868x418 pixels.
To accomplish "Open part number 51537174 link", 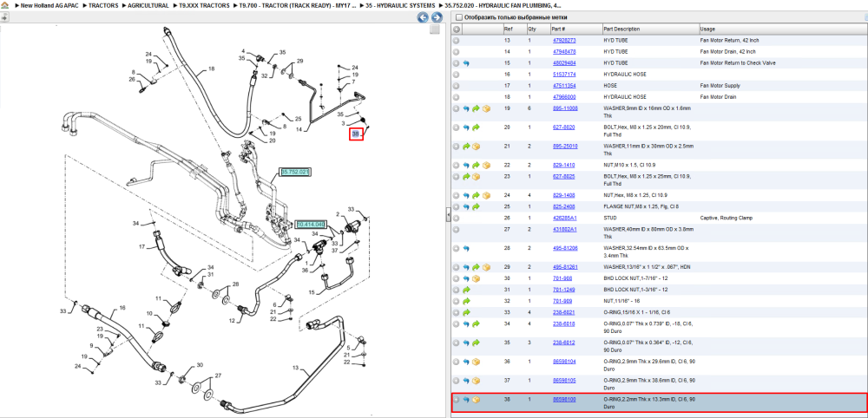I will point(564,74).
